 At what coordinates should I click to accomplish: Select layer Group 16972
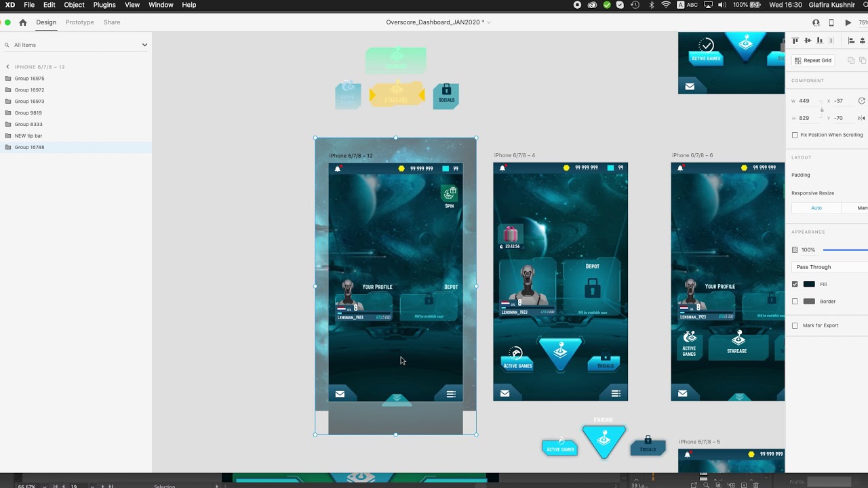76,90
